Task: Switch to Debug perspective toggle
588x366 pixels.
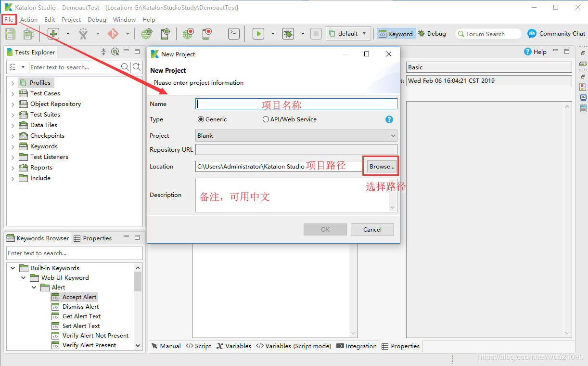Action: pos(432,34)
